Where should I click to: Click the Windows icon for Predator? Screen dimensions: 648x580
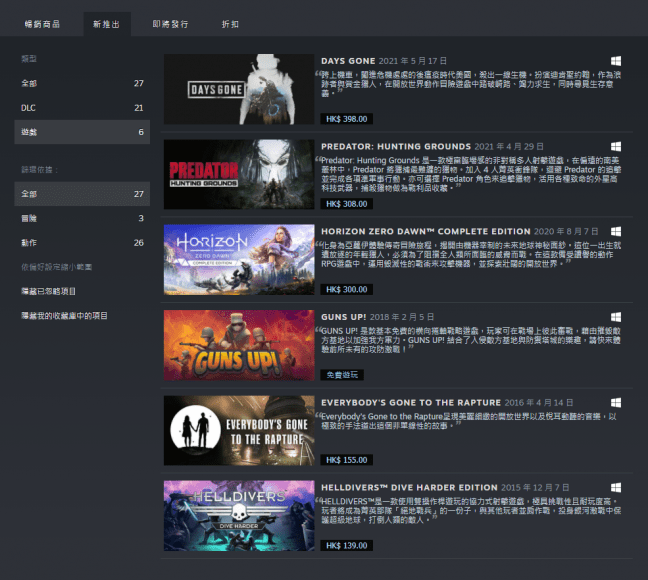[616, 146]
